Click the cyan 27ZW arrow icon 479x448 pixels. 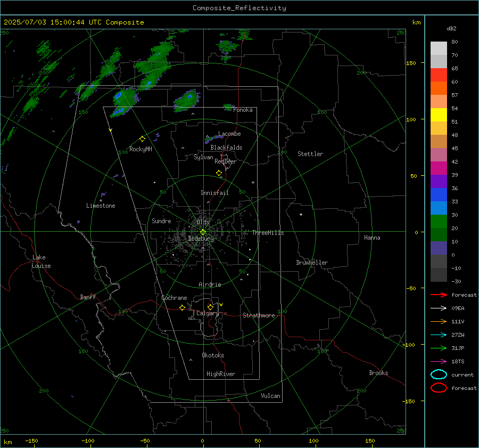[439, 335]
